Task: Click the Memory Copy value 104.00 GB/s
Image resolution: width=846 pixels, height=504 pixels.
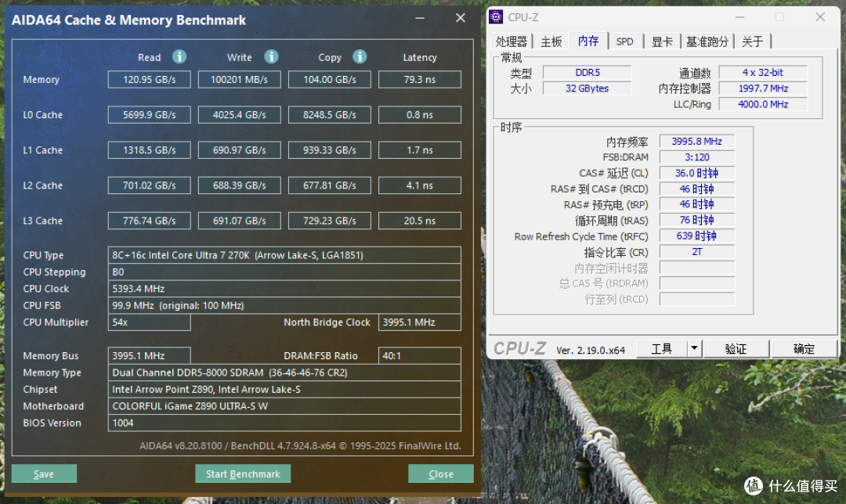Action: (x=330, y=79)
